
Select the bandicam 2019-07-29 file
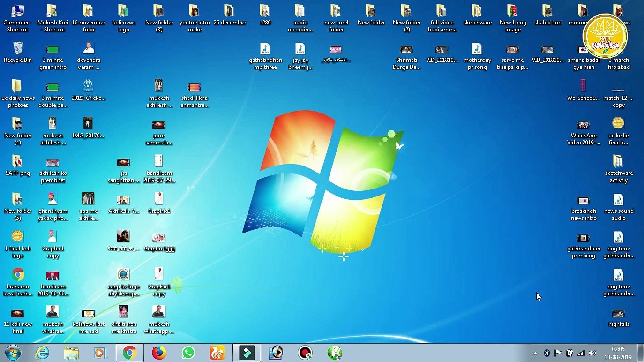click(x=159, y=169)
